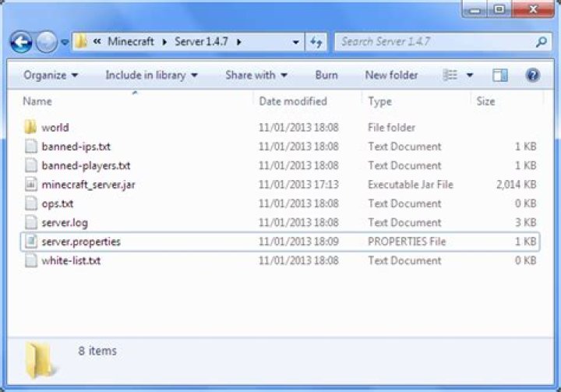Viewport: 561px width, 392px height.
Task: Click the minecraft_server.jar file name
Action: pos(88,185)
